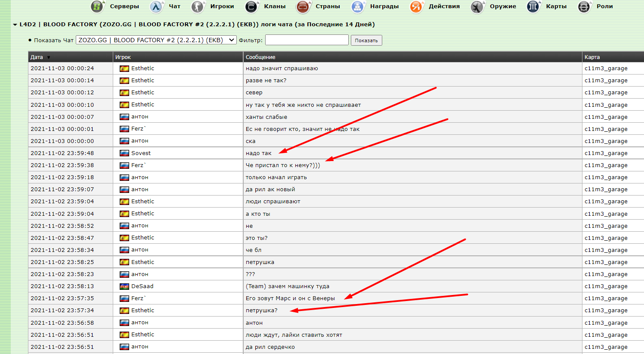Open the Награды icon

[358, 6]
